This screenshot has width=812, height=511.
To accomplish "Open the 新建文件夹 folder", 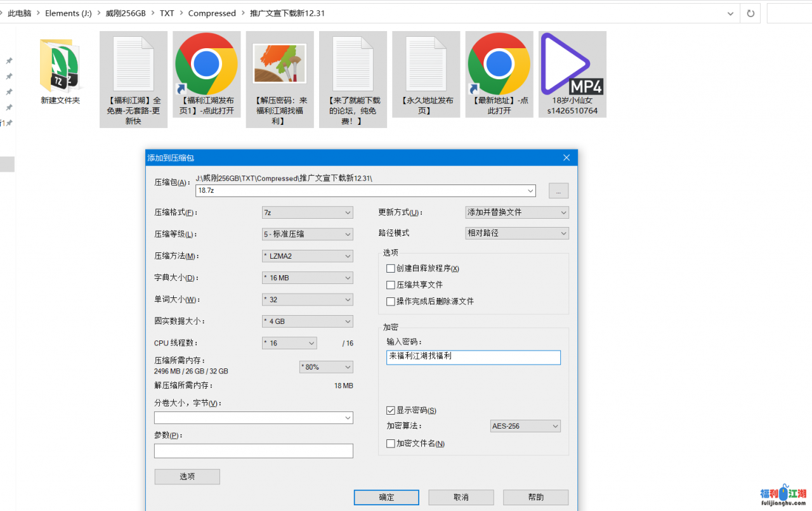I will (60, 65).
